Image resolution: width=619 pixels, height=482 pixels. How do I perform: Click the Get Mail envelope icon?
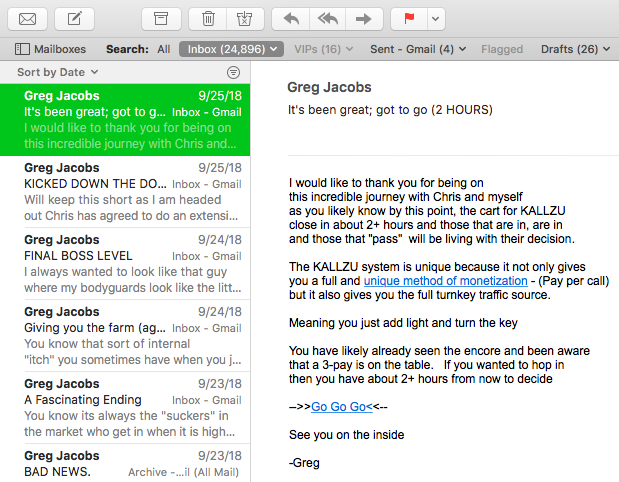pyautogui.click(x=27, y=18)
